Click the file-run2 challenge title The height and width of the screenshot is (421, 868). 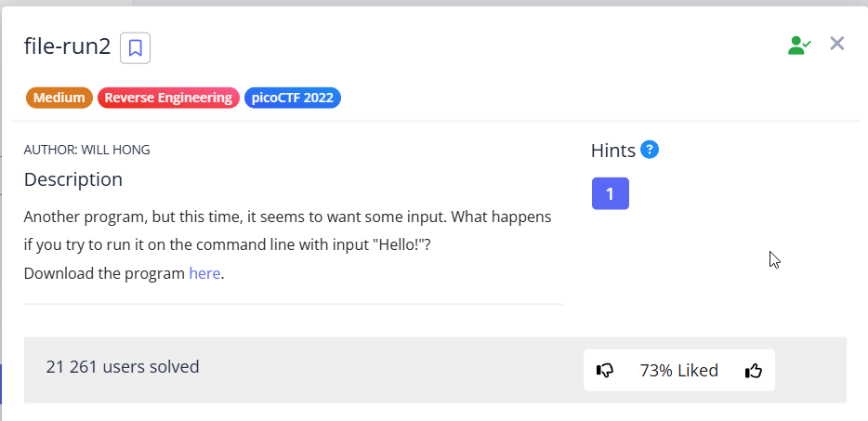coord(67,47)
